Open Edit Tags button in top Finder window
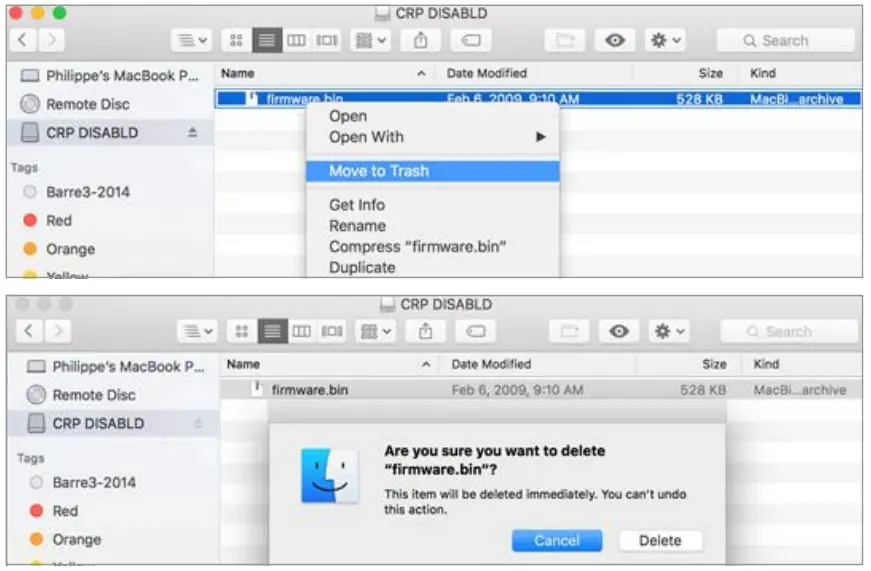The height and width of the screenshot is (571, 871). coord(470,40)
